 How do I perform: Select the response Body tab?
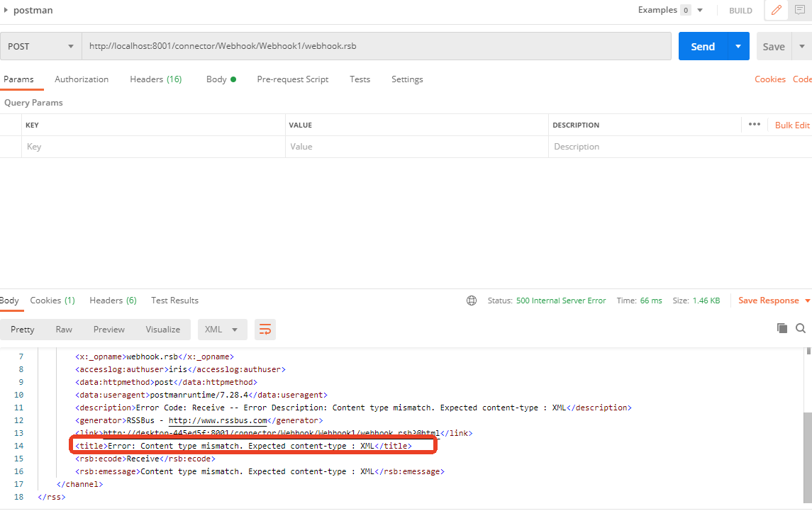9,301
